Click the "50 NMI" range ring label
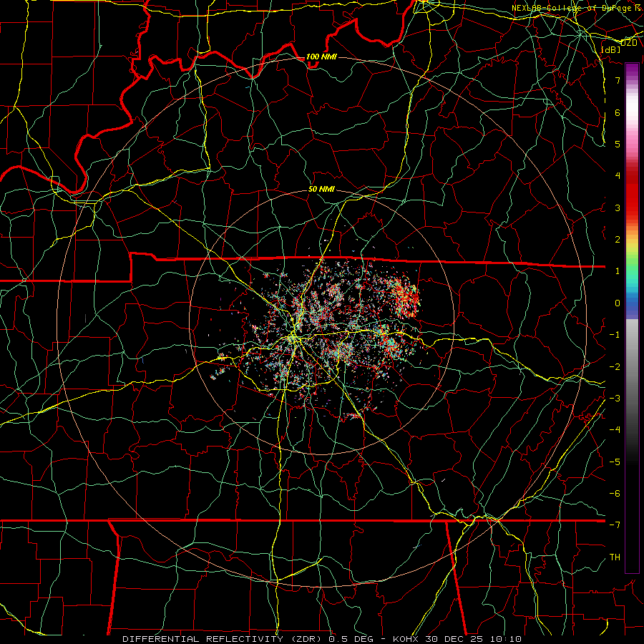Image resolution: width=644 pixels, height=644 pixels. coord(321,190)
